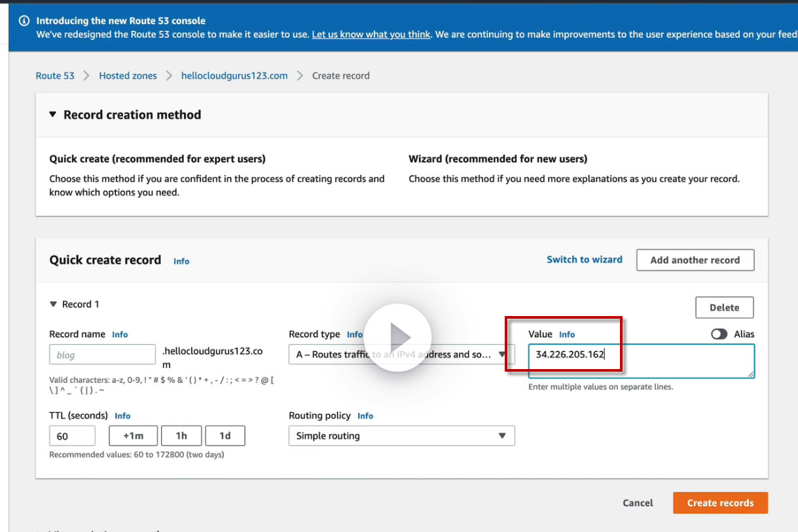Collapse the Record 1 section
Screen dimensions: 798x532
53,304
